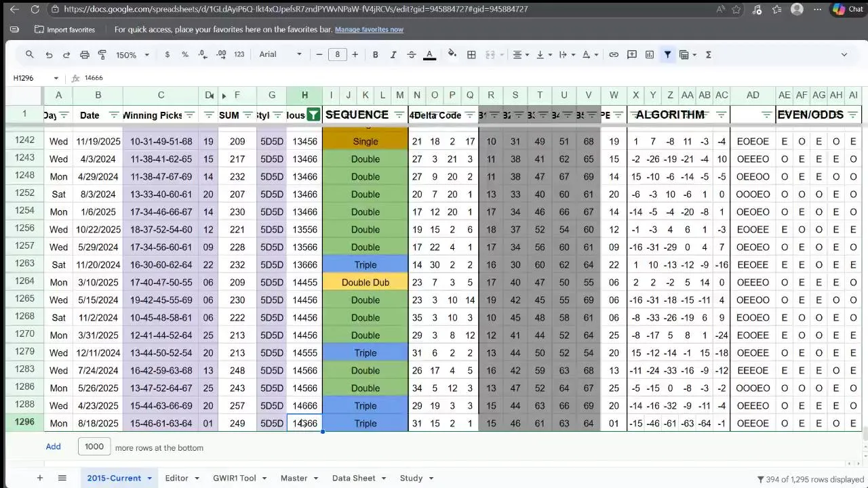The height and width of the screenshot is (488, 868).
Task: Print the spreadsheet
Action: point(84,54)
